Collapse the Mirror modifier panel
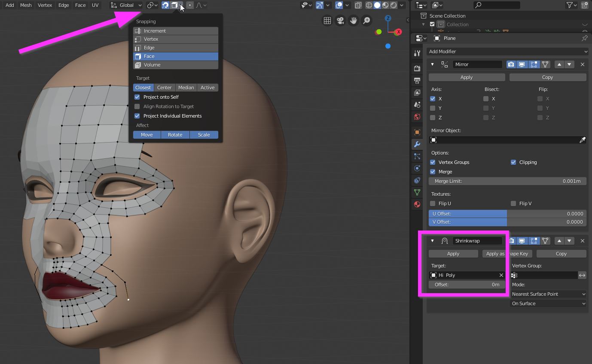This screenshot has width=592, height=364. pyautogui.click(x=433, y=64)
